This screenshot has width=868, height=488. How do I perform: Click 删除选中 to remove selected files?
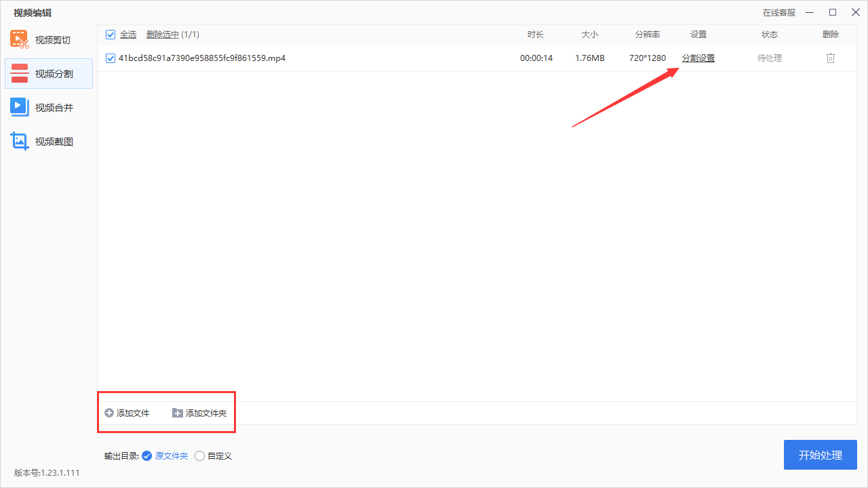[163, 35]
